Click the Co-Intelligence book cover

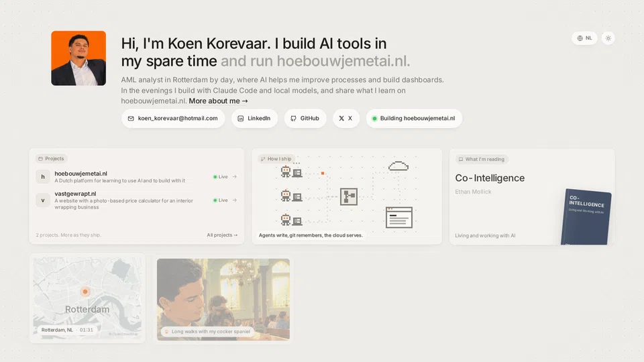pos(586,217)
